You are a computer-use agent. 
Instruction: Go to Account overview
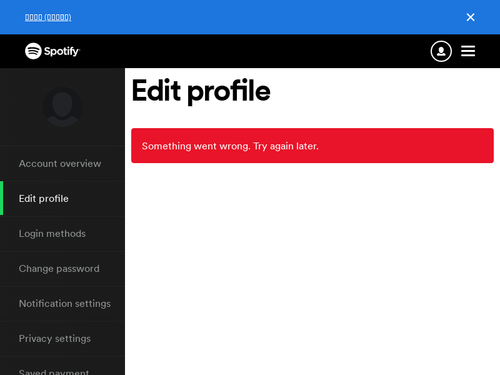pos(62,164)
